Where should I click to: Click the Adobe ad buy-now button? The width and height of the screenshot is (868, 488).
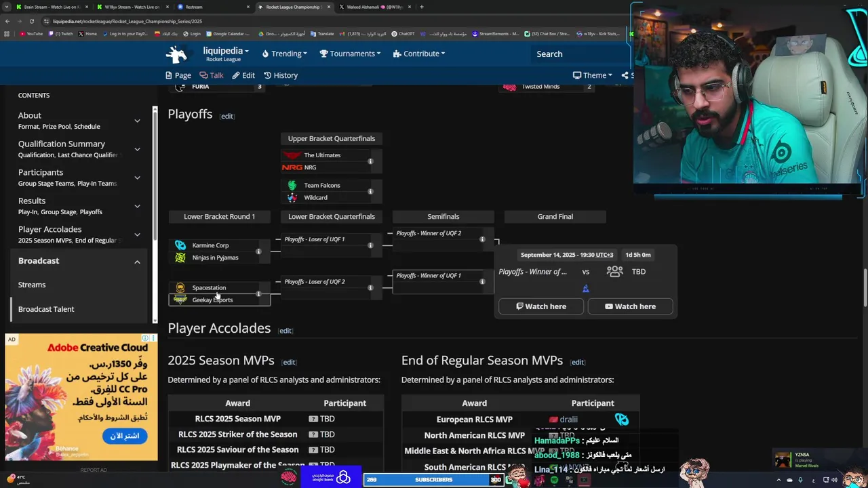[x=125, y=436]
